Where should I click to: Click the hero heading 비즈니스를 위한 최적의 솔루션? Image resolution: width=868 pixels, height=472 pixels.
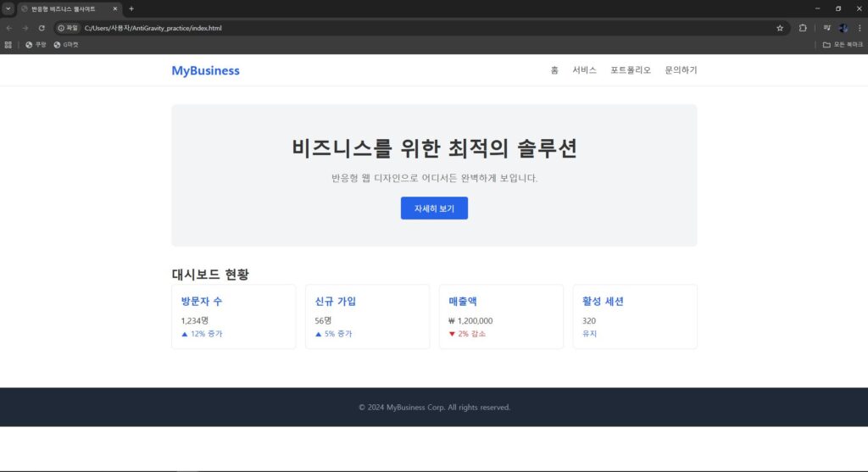pyautogui.click(x=434, y=148)
